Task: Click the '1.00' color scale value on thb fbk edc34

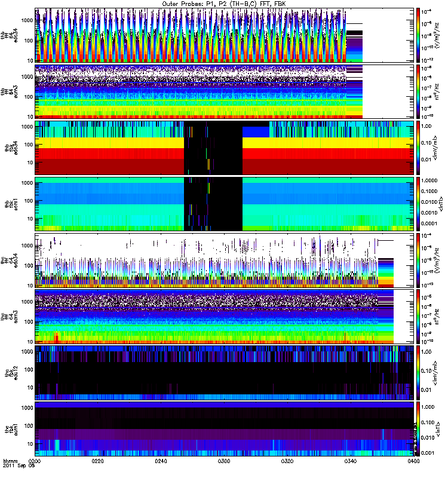Action: [426, 126]
